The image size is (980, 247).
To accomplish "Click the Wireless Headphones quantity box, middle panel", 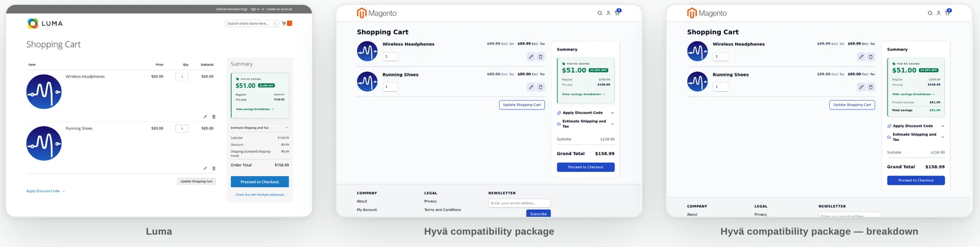I will click(x=390, y=57).
